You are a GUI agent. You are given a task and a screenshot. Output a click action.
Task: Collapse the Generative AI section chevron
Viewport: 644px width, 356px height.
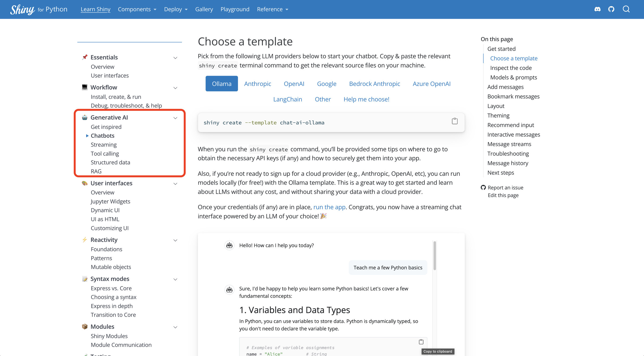click(175, 118)
